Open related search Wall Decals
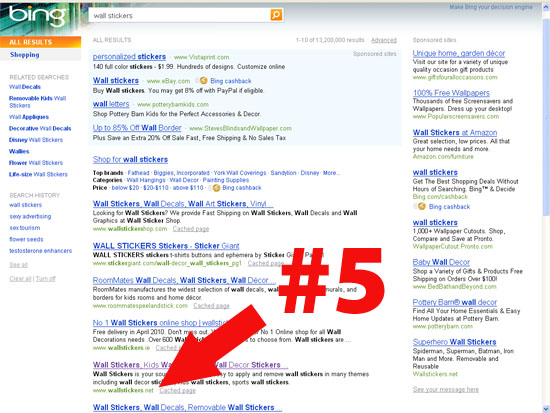The width and height of the screenshot is (550, 413). 25,87
